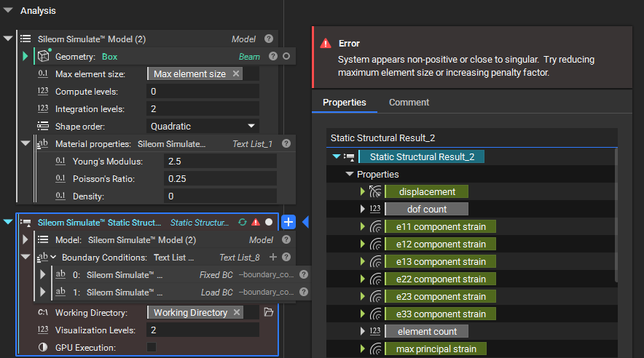Click the blue plus add button
This screenshot has height=358, width=644.
[288, 222]
